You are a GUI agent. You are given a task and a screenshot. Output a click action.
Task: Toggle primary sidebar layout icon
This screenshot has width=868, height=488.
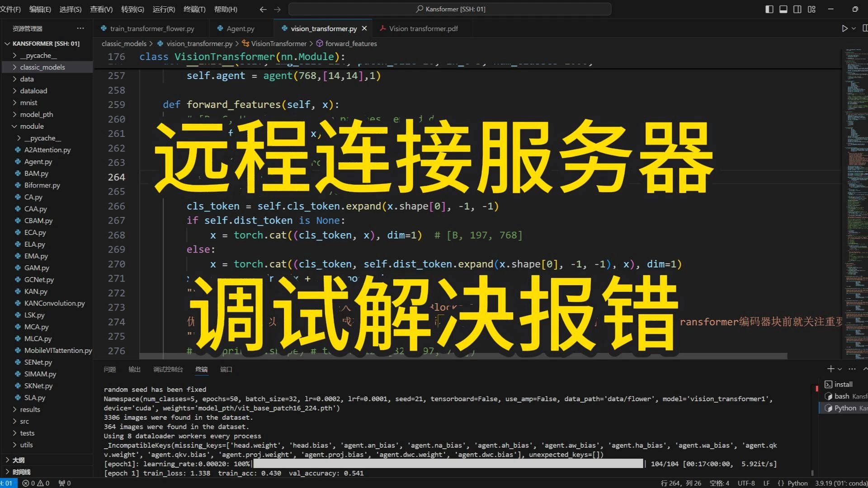[769, 9]
